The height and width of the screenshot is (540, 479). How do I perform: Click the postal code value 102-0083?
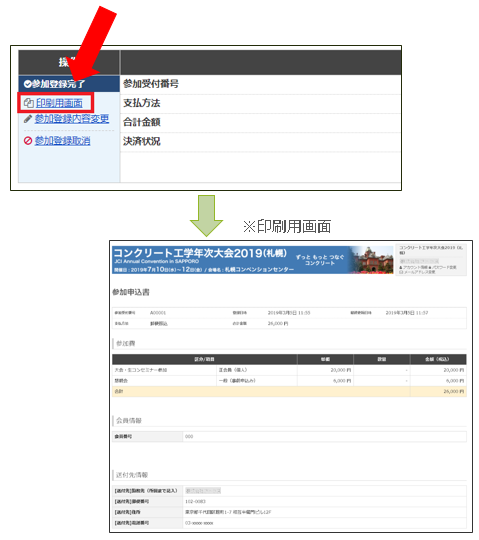click(196, 501)
